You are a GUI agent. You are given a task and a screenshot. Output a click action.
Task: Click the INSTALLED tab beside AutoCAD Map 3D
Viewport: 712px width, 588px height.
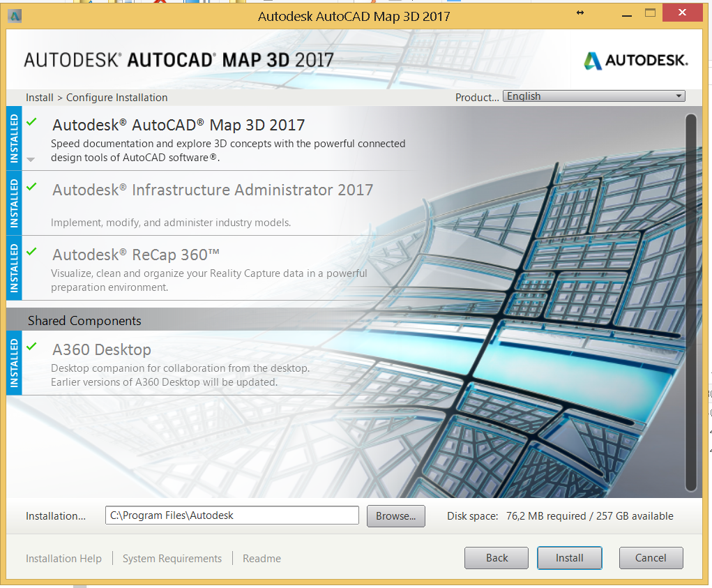tap(14, 138)
